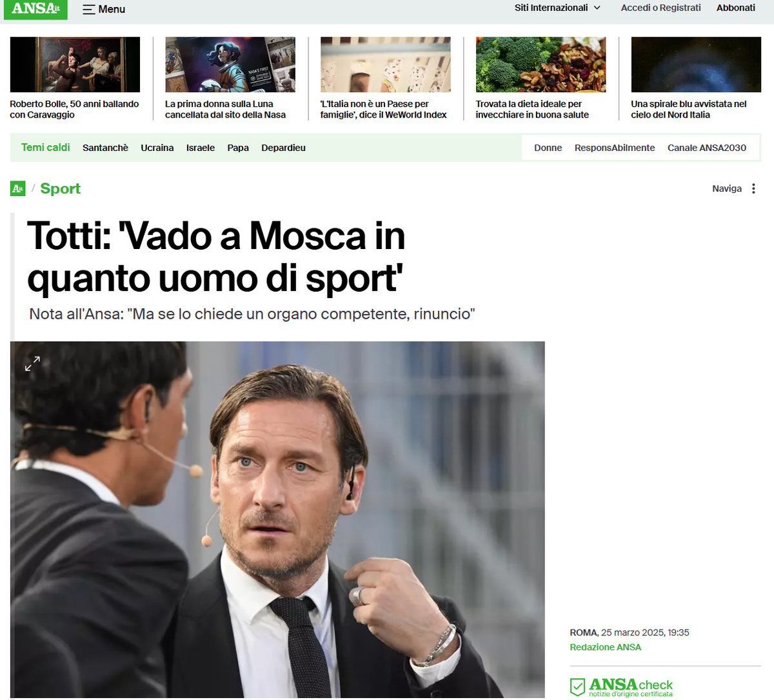Click the green A.it breadcrumb icon
The image size is (774, 700).
pyautogui.click(x=18, y=189)
